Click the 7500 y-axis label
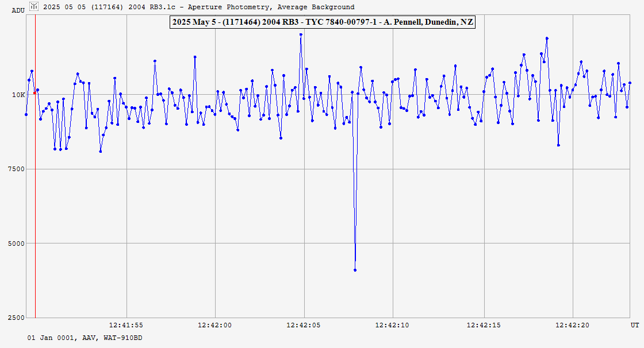Viewport: 644px width, 348px height. [x=18, y=169]
